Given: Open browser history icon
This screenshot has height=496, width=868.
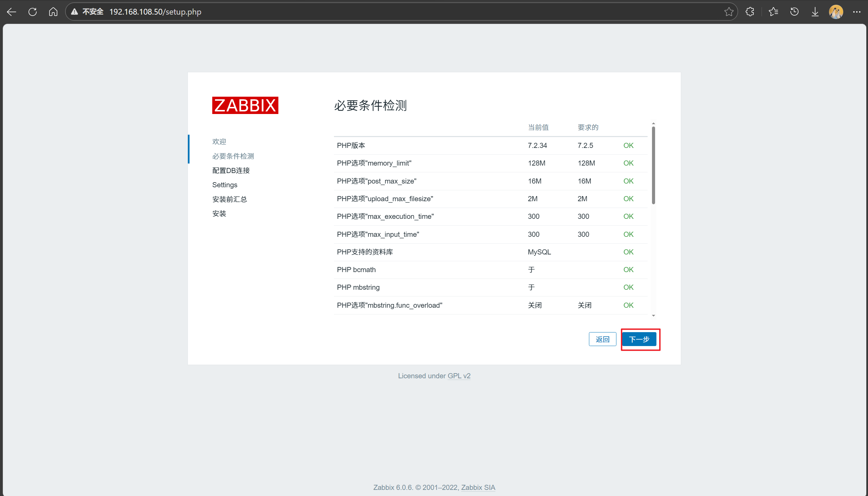Looking at the screenshot, I should click(794, 12).
